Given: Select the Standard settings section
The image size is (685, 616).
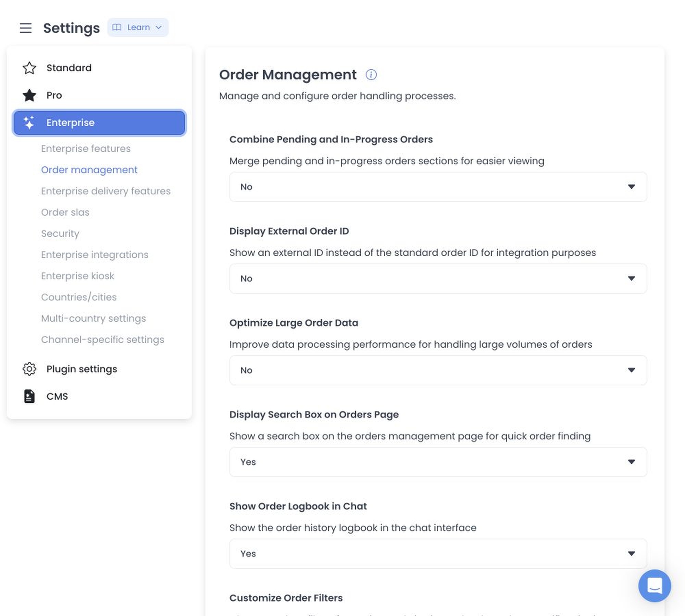Looking at the screenshot, I should (x=99, y=68).
